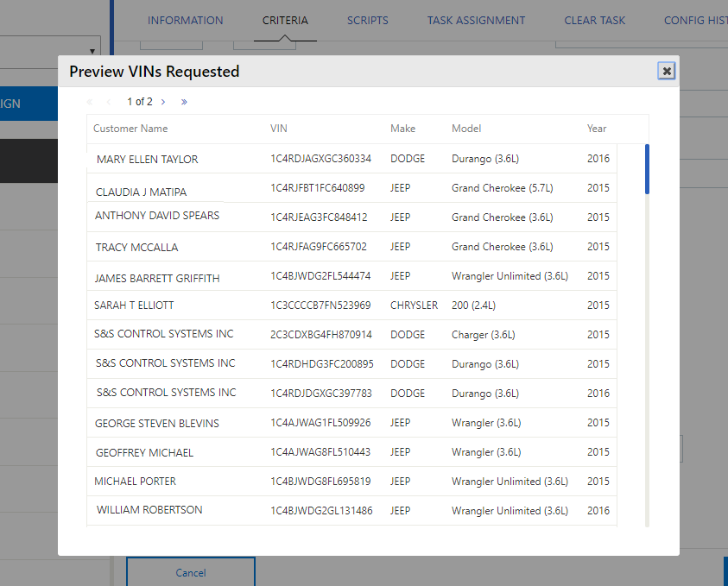Select customer WILLIAM ROBERTSON
This screenshot has height=586, width=728.
coord(149,510)
